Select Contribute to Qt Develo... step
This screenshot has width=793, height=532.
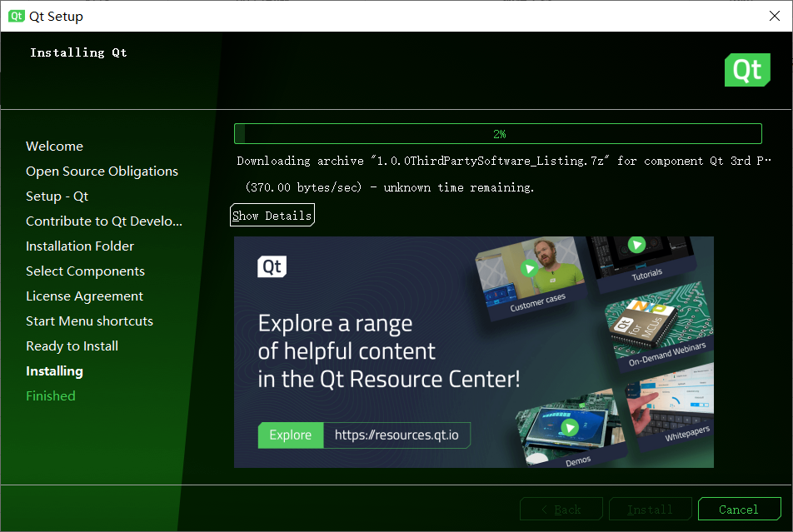103,221
